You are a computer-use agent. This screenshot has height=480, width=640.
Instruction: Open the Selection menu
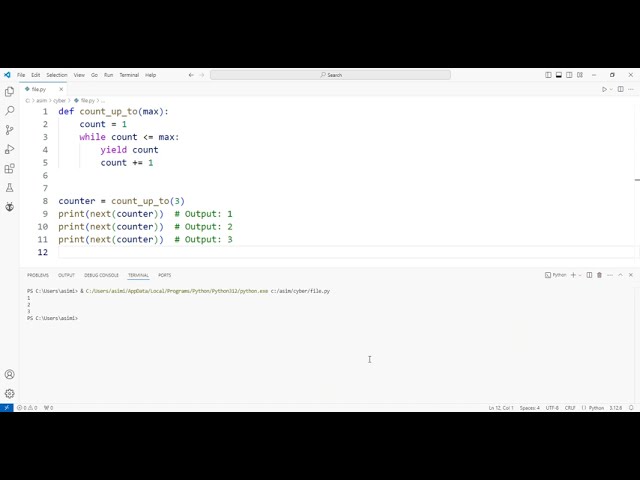point(57,75)
